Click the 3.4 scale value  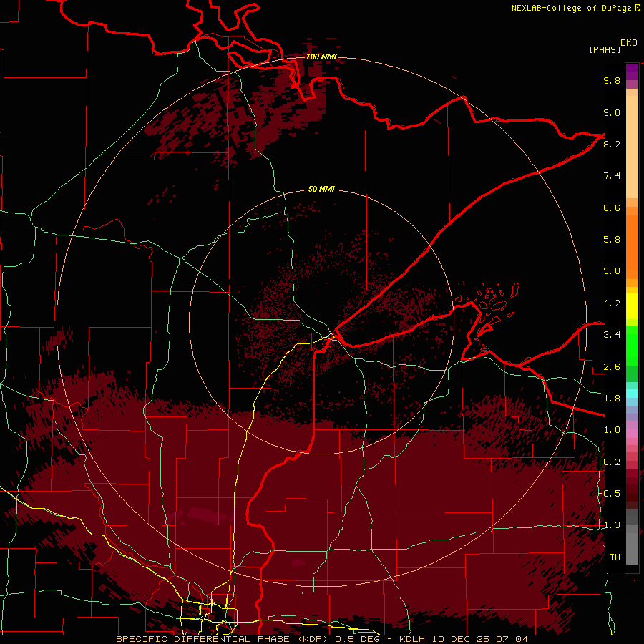[x=612, y=335]
